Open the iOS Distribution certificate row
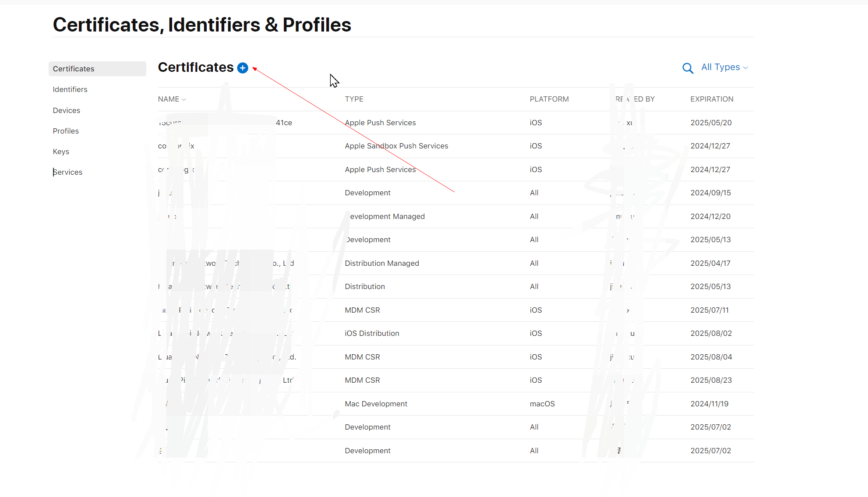This screenshot has width=868, height=497. (x=372, y=333)
